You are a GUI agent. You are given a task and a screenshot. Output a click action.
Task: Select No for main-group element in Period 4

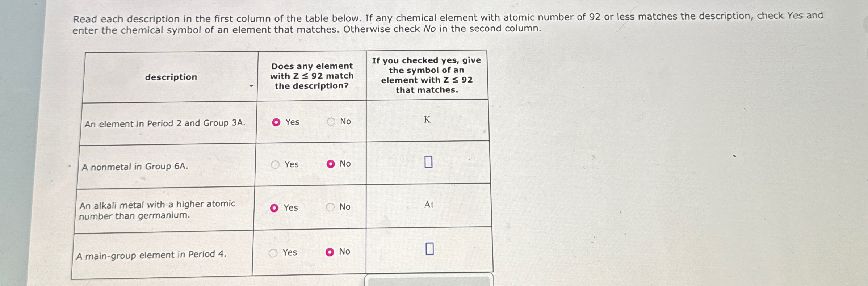pyautogui.click(x=330, y=252)
